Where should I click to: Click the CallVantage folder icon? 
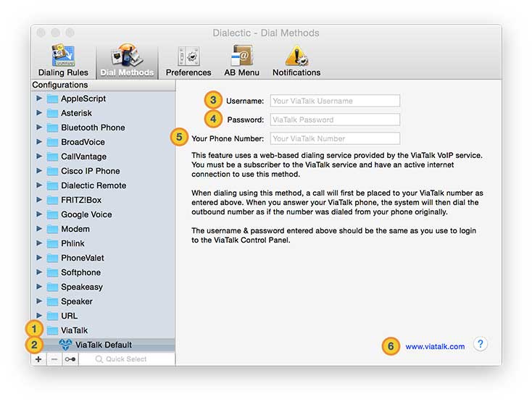click(x=52, y=156)
